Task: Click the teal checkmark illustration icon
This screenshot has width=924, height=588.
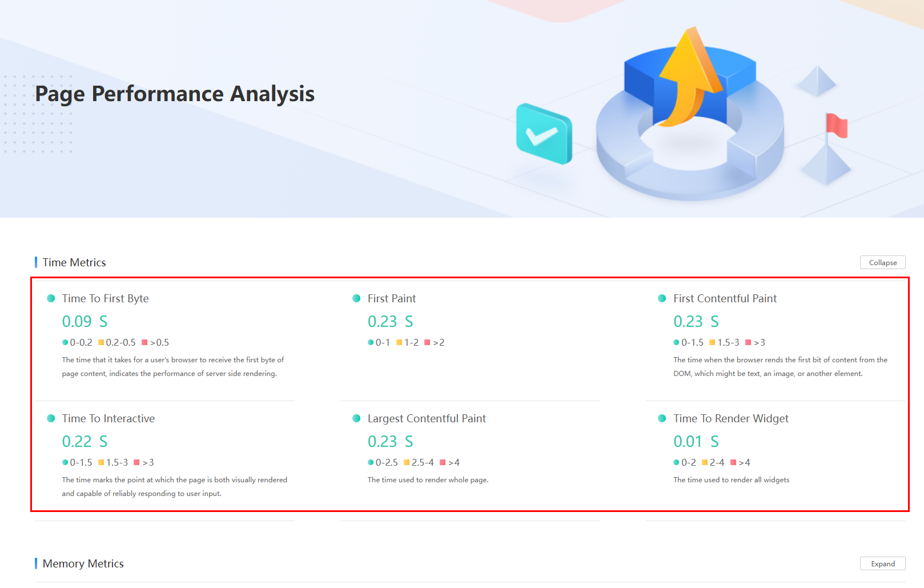Action: [544, 134]
